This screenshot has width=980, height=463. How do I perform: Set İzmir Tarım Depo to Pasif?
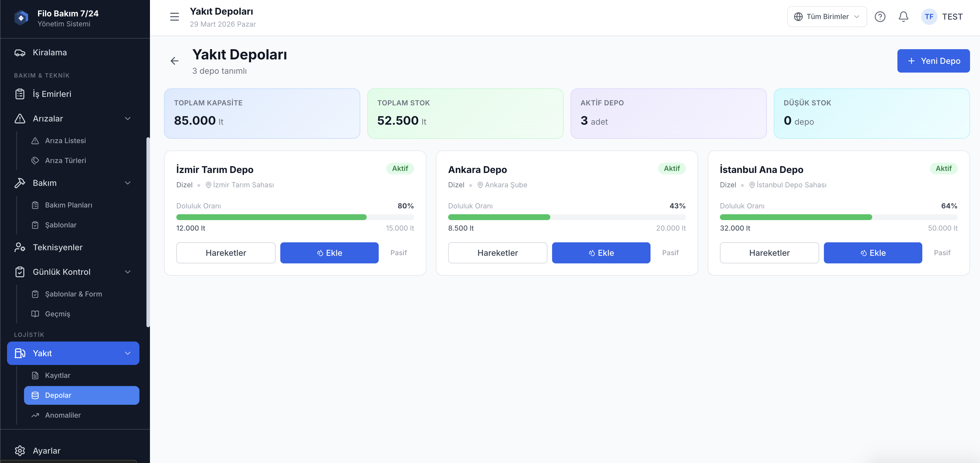tap(398, 253)
